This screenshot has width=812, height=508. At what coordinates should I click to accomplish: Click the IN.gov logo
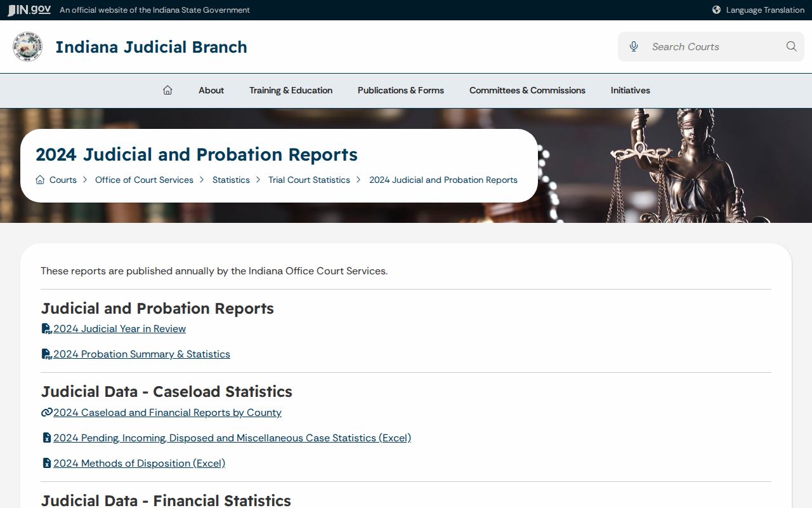pyautogui.click(x=29, y=10)
